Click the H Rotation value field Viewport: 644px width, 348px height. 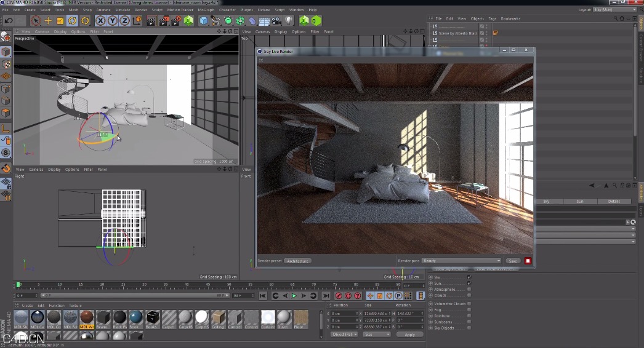[x=409, y=314]
